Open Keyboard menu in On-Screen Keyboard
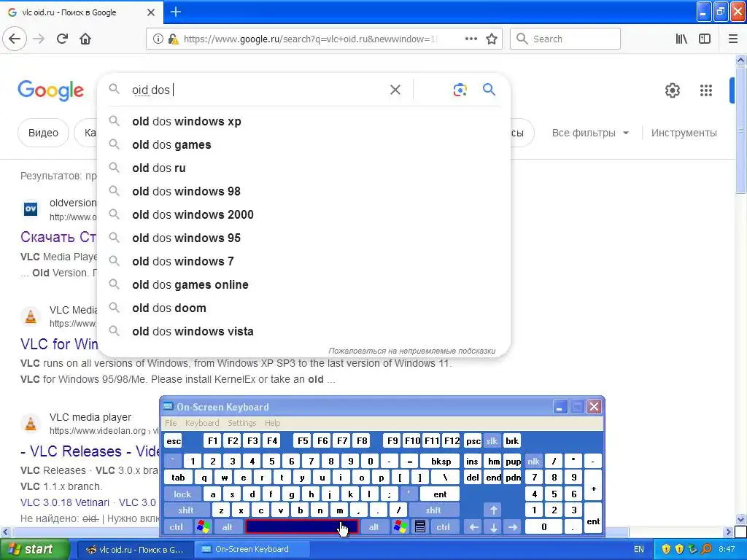 pyautogui.click(x=202, y=423)
